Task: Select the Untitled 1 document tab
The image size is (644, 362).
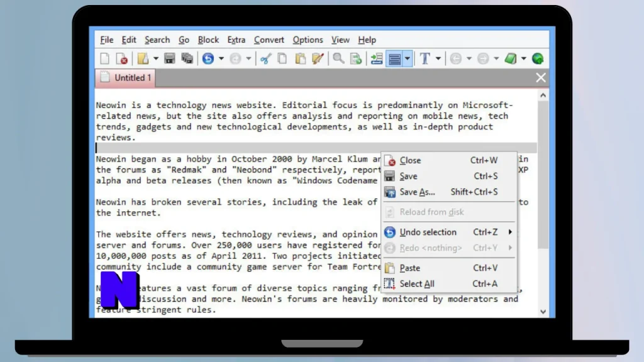Action: 125,77
